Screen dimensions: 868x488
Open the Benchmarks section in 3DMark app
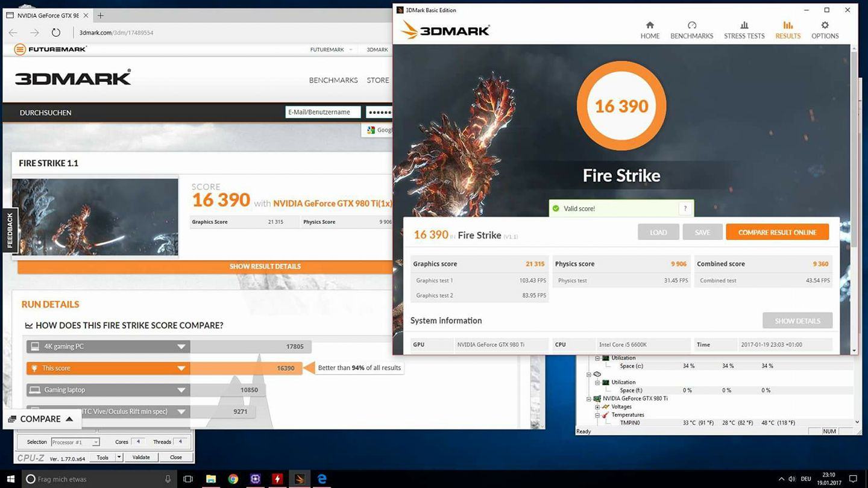point(692,30)
